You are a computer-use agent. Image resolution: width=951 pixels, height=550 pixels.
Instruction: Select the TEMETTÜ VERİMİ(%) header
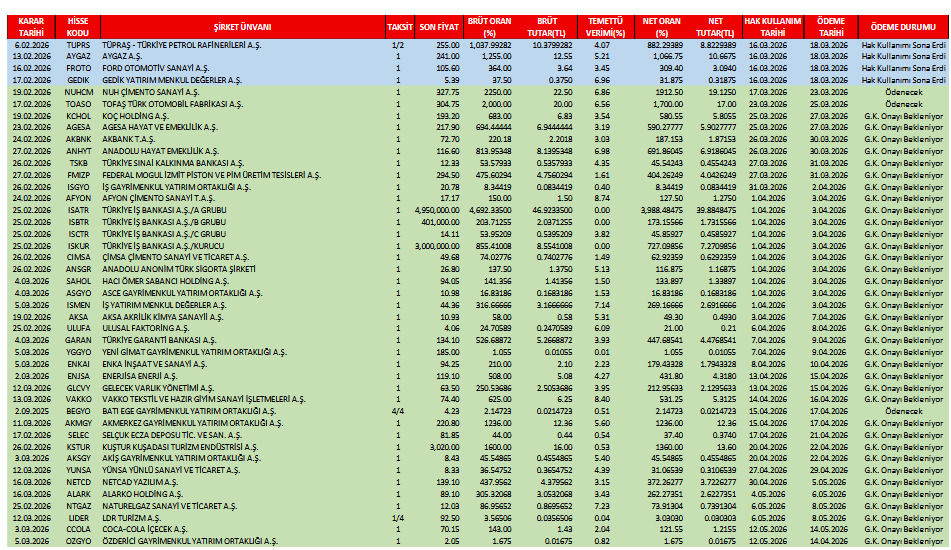602,26
